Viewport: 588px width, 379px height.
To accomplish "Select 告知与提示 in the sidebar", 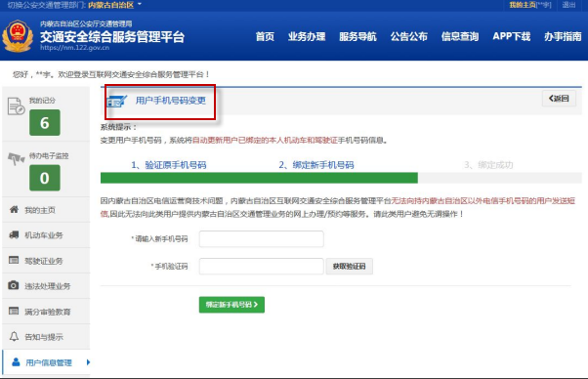I will pos(46,337).
